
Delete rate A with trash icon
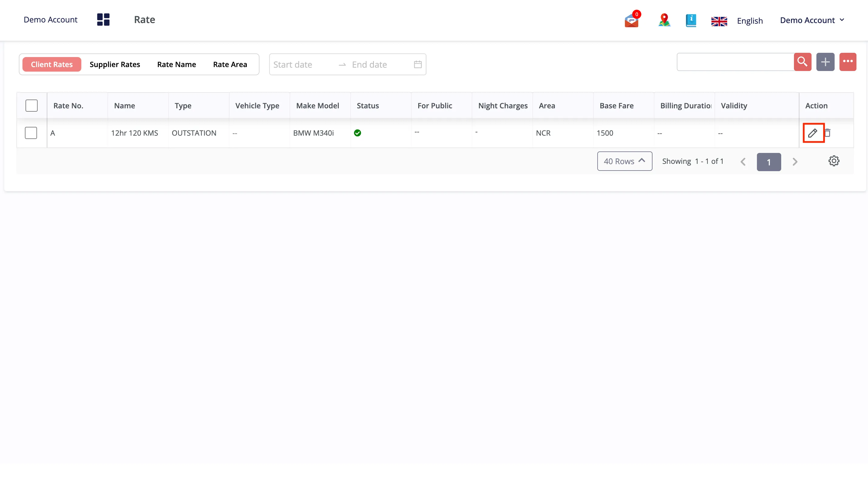click(828, 133)
